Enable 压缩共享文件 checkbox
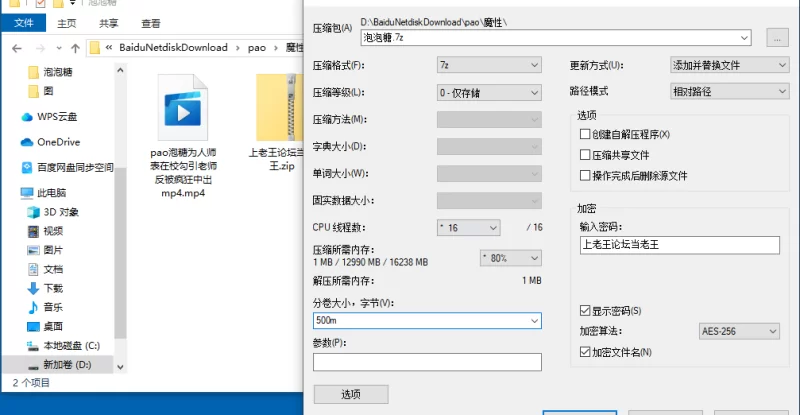 tap(585, 155)
